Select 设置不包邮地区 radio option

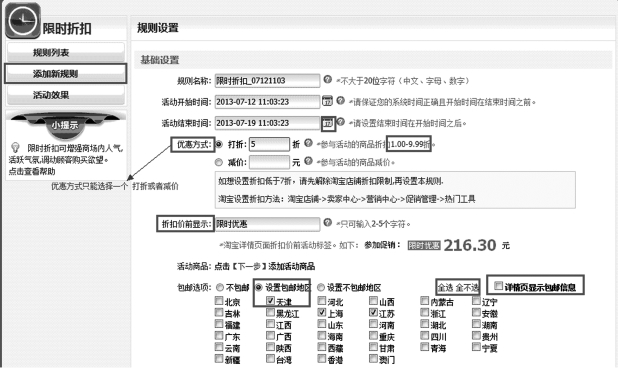[321, 287]
